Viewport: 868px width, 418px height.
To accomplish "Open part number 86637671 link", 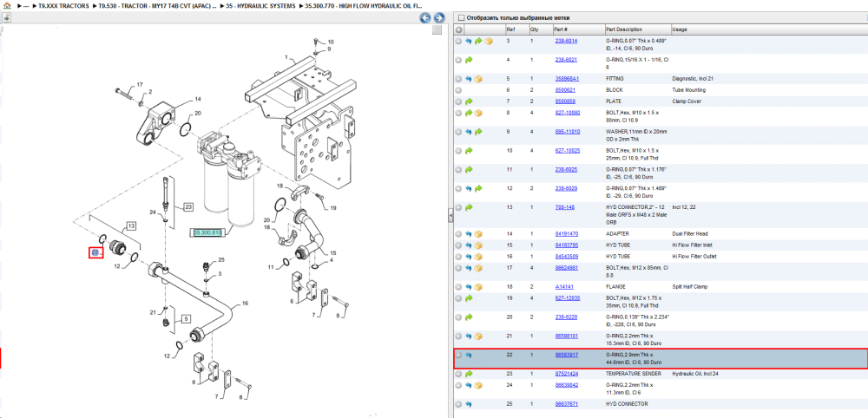I will click(566, 404).
